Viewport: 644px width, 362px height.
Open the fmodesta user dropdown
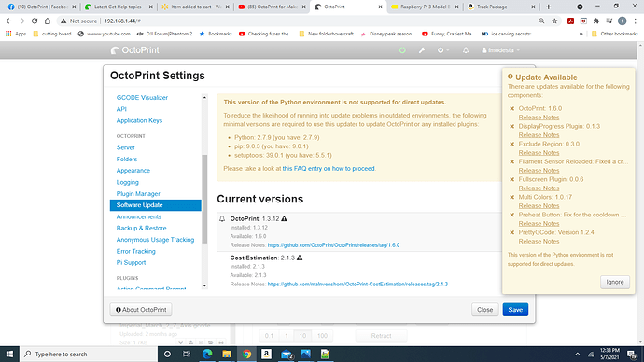click(500, 50)
